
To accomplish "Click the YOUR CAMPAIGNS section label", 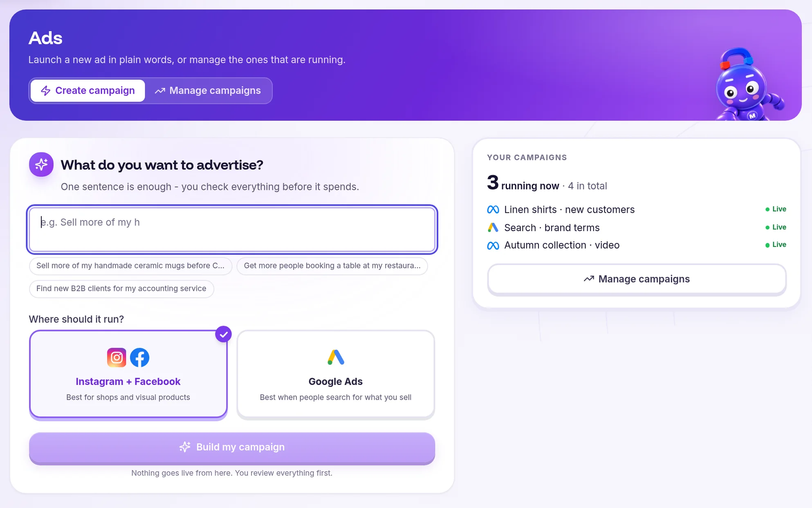I will point(527,157).
